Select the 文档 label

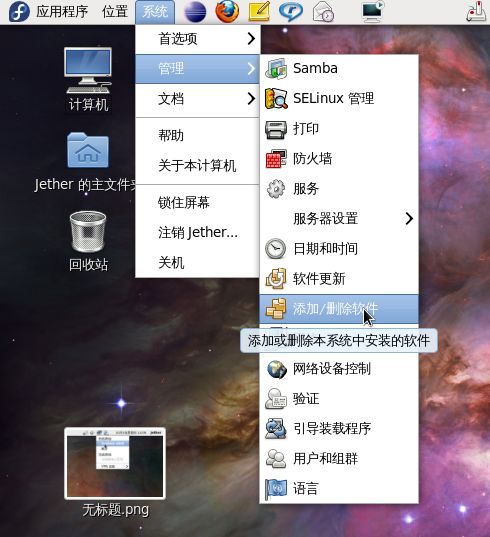click(171, 99)
